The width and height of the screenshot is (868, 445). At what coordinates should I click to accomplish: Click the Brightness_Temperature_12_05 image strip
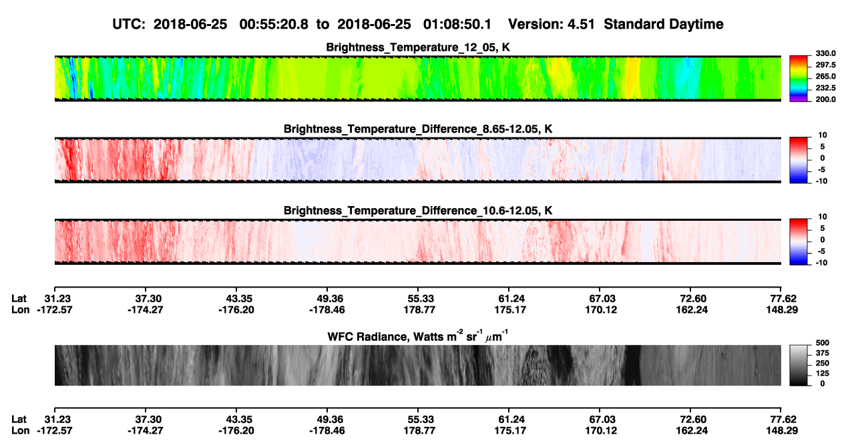coord(417,78)
